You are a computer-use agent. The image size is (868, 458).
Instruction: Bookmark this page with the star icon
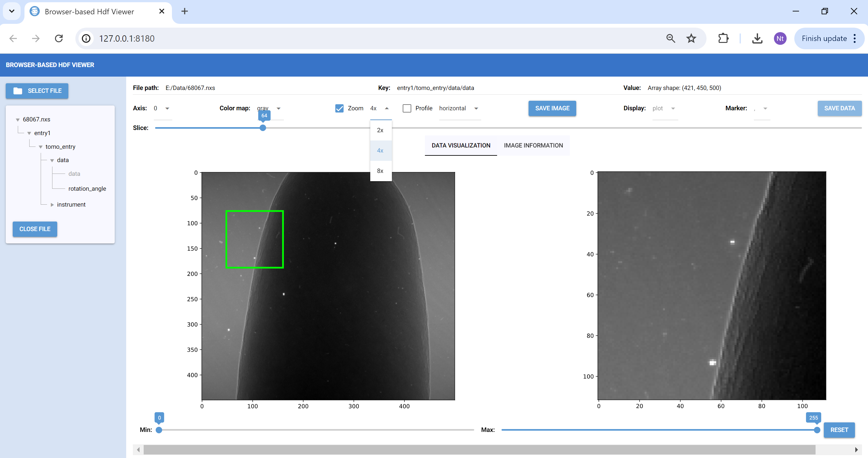tap(691, 38)
